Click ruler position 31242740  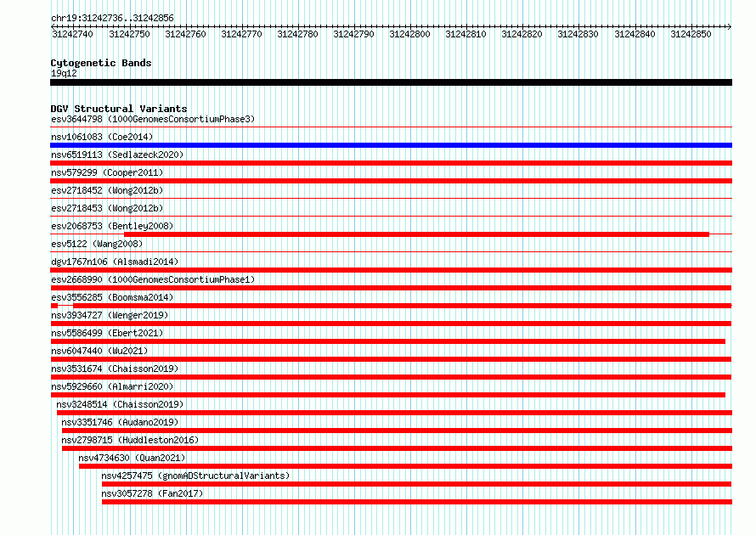(x=72, y=34)
